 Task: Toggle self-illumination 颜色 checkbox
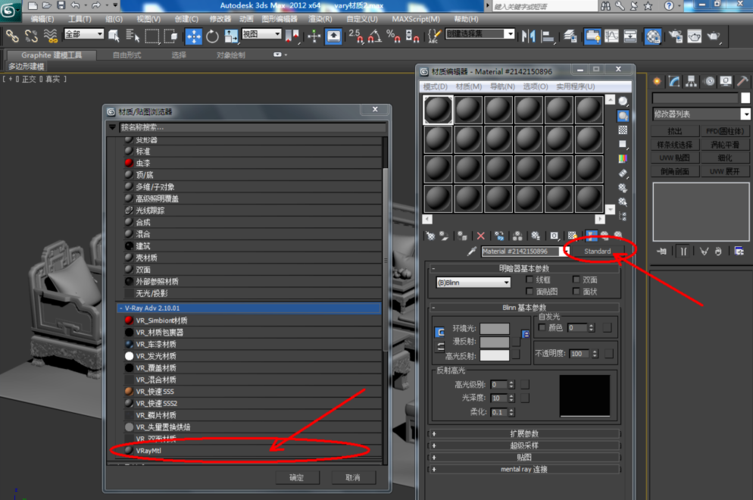pyautogui.click(x=542, y=328)
